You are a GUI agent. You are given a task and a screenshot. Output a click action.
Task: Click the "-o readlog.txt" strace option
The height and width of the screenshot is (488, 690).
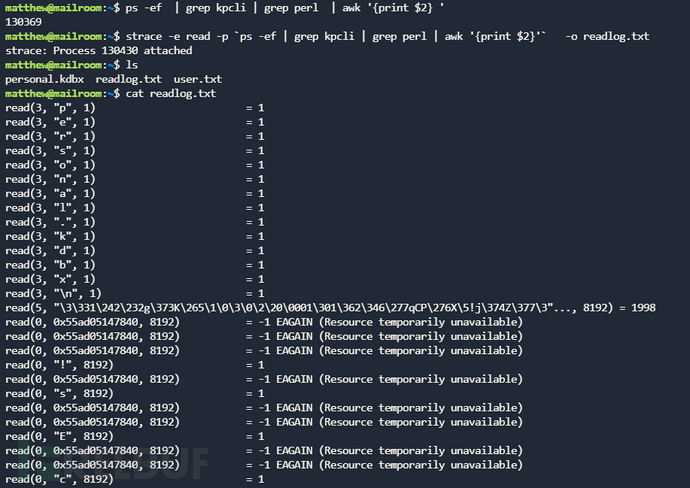coord(607,36)
